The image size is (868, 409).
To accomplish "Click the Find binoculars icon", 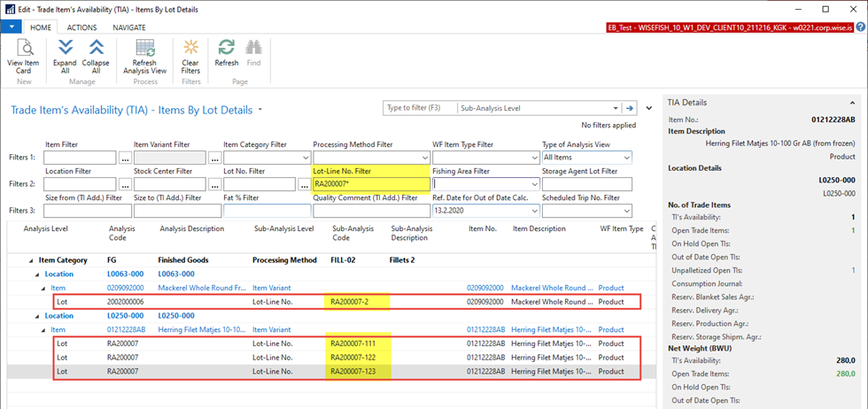I will pyautogui.click(x=254, y=49).
